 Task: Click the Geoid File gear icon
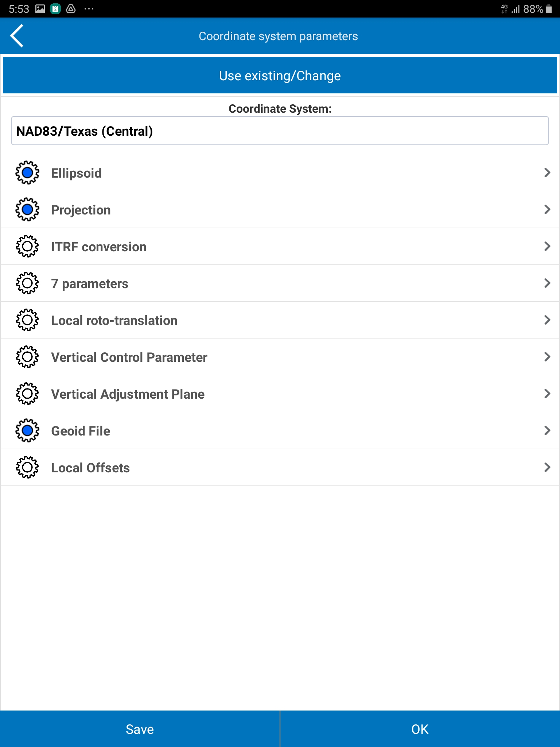pyautogui.click(x=27, y=430)
